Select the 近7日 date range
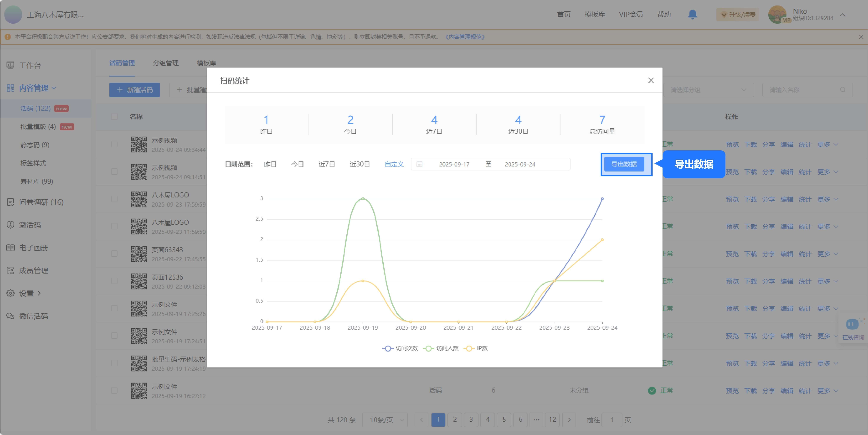 point(327,164)
